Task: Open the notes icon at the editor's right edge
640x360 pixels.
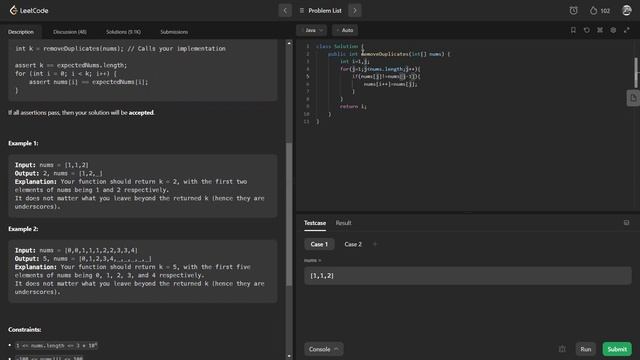Action: click(633, 98)
